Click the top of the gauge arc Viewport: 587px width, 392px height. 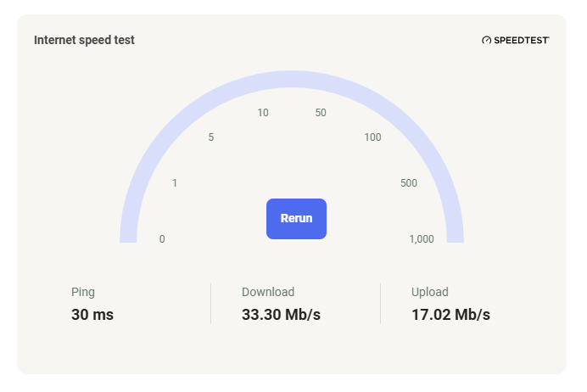click(292, 79)
